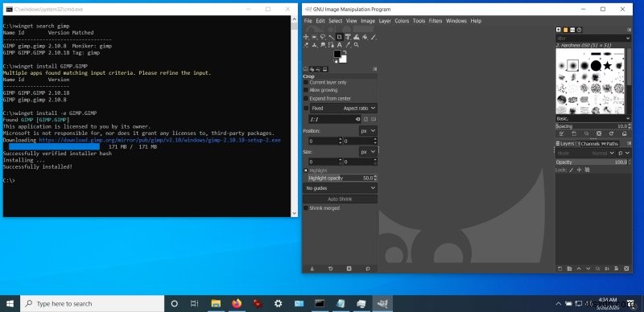Open the Filters menu

pyautogui.click(x=436, y=21)
